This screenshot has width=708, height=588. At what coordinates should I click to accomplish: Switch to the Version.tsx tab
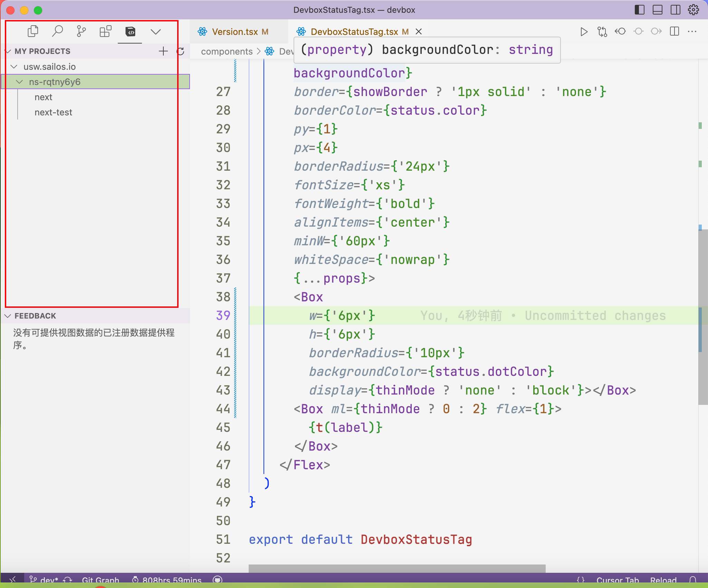coord(235,32)
